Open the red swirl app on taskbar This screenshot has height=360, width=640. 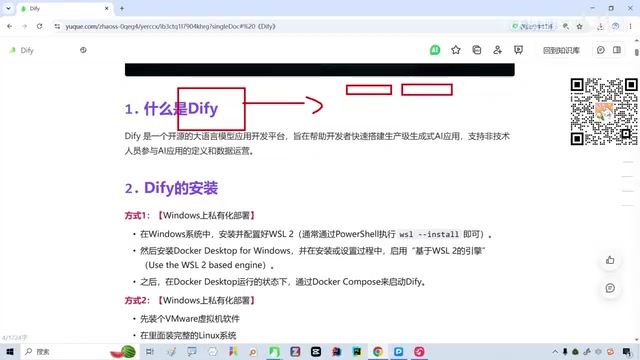click(419, 351)
